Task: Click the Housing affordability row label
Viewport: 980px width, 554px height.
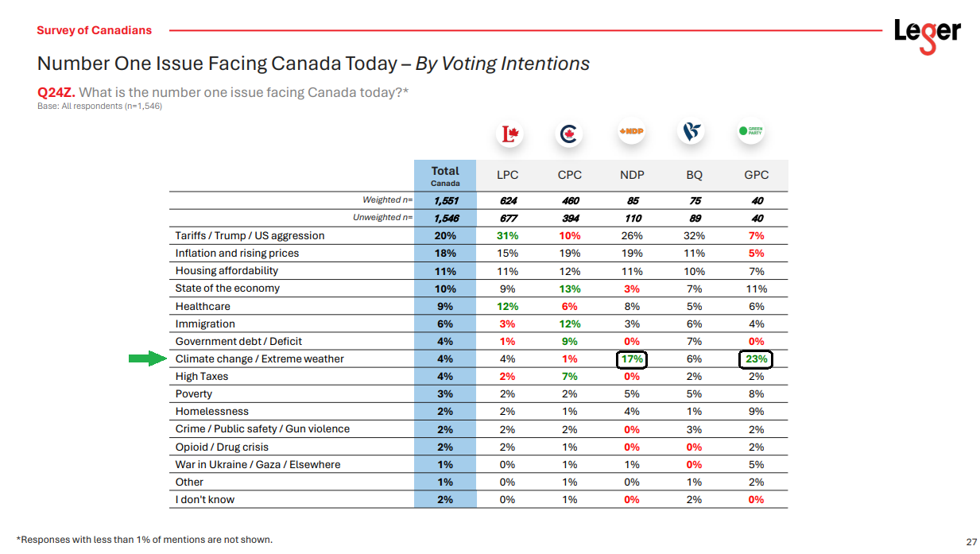Action: tap(227, 271)
